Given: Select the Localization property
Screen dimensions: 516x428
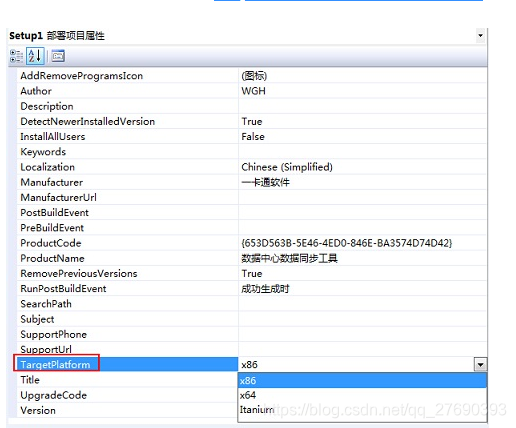Looking at the screenshot, I should (47, 167).
